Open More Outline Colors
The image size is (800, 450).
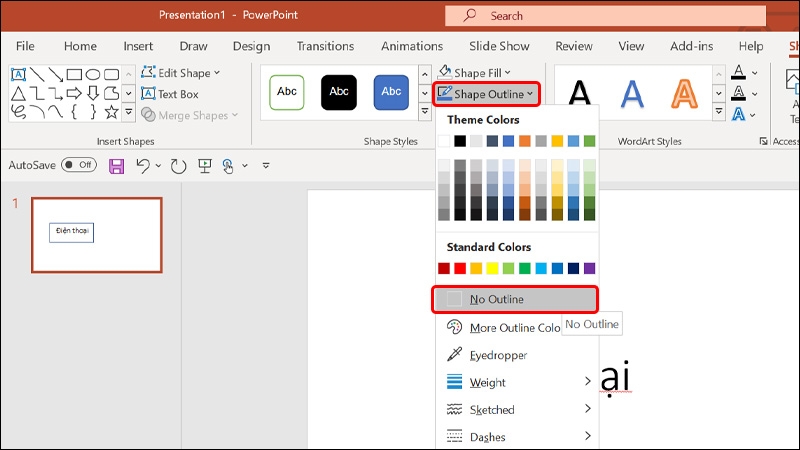point(503,328)
